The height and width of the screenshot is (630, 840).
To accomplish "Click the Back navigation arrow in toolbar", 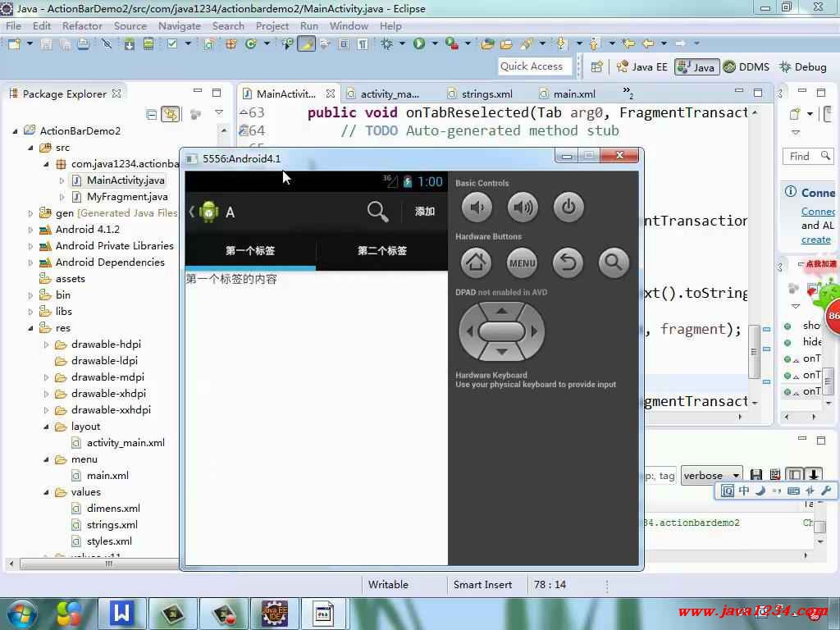I will pyautogui.click(x=648, y=43).
